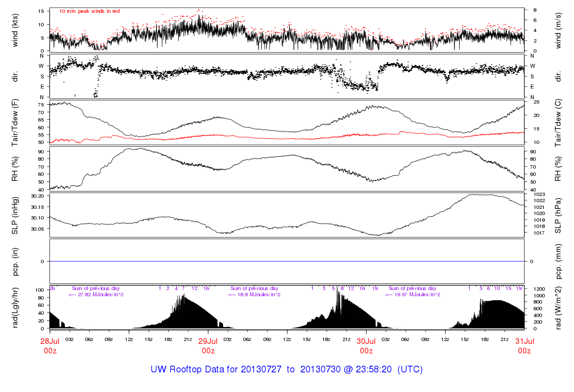574x392 pixels.
Task: Select the 31Jul 00z date marker
Action: pyautogui.click(x=524, y=346)
